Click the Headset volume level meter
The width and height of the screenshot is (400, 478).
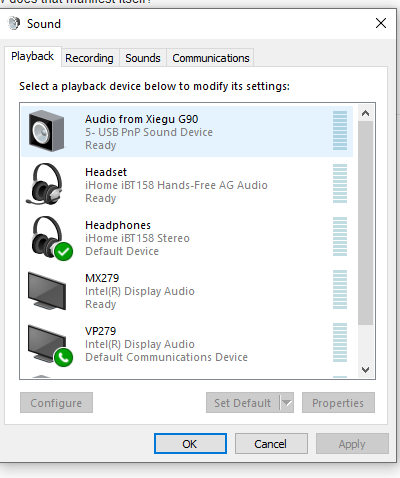point(340,183)
